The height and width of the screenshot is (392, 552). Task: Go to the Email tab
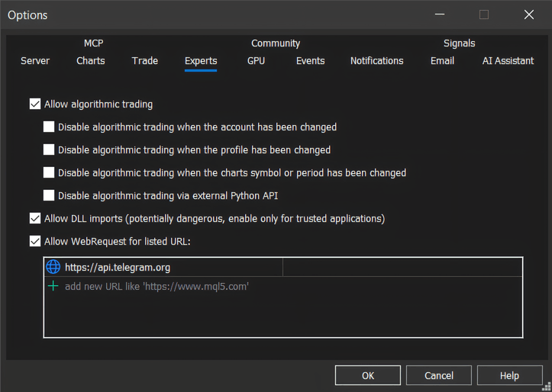pyautogui.click(x=442, y=61)
